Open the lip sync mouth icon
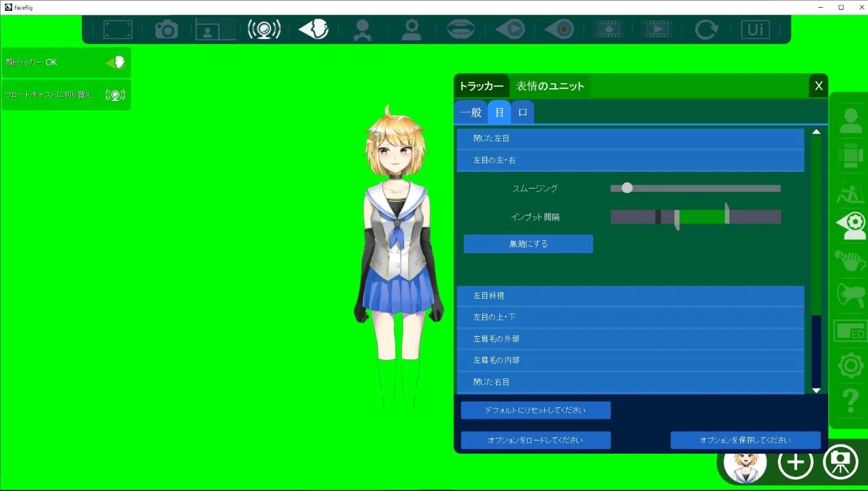The height and width of the screenshot is (491, 868). (x=461, y=28)
